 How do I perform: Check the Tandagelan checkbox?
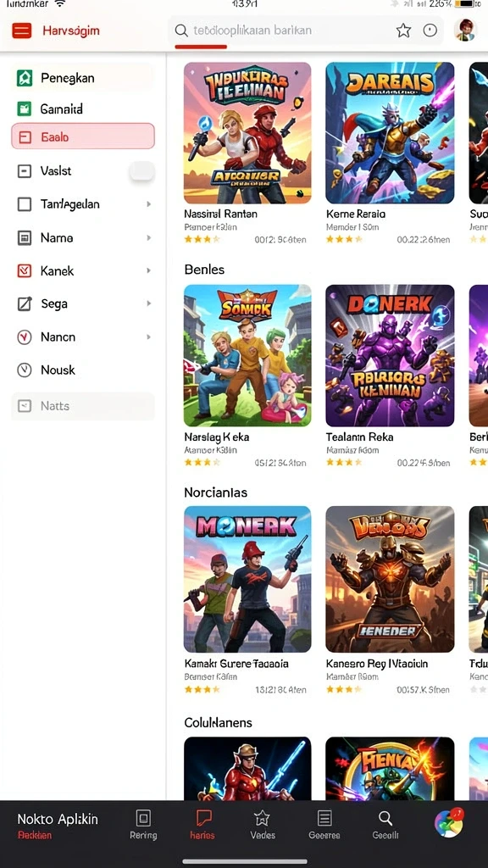click(25, 204)
